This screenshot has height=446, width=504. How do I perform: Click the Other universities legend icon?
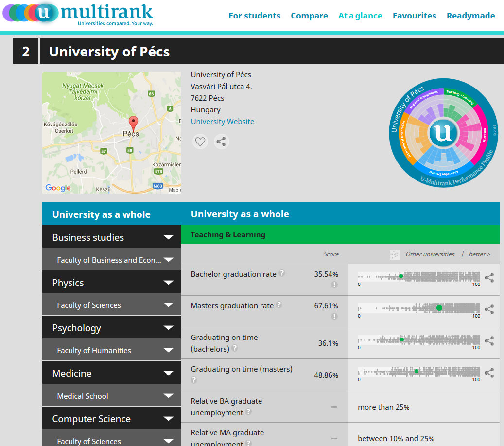pos(395,255)
